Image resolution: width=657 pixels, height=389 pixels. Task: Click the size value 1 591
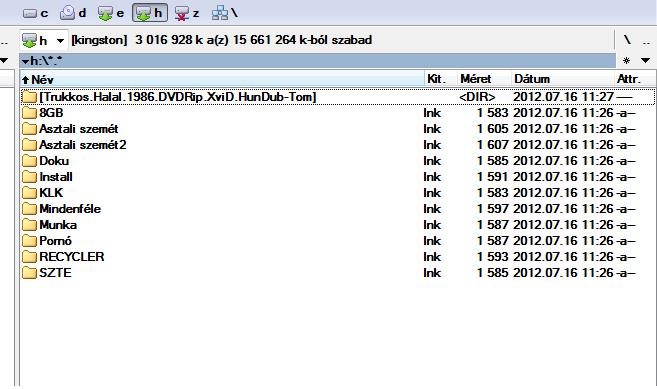(x=493, y=176)
